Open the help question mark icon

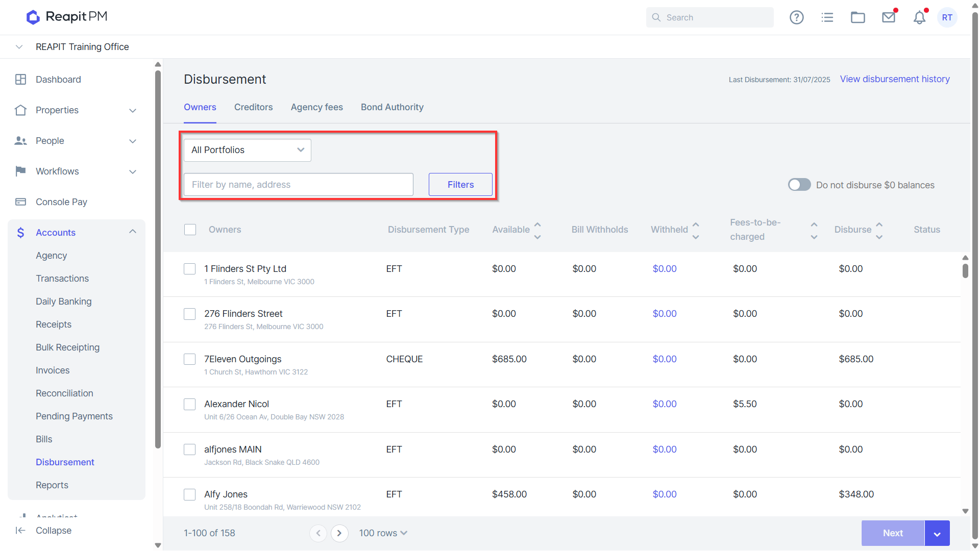coord(796,17)
